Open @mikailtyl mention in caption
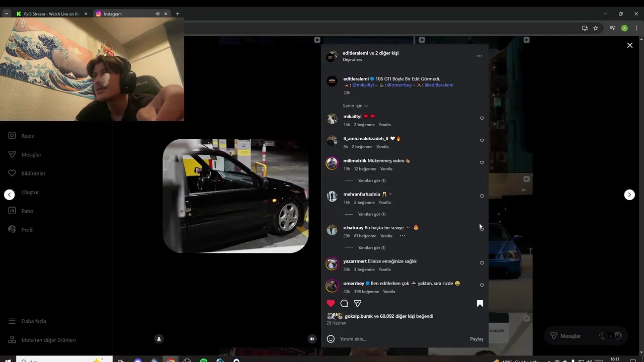 pos(363,85)
